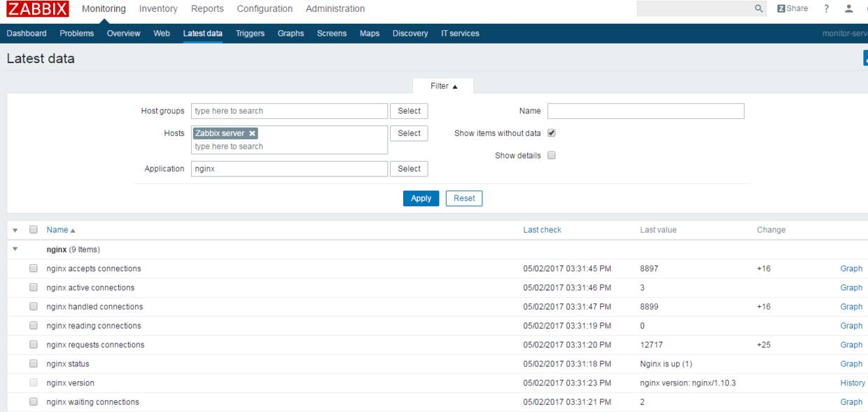Viewport: 868px width, 412px height.
Task: Uncheck Show items without data
Action: click(x=552, y=133)
